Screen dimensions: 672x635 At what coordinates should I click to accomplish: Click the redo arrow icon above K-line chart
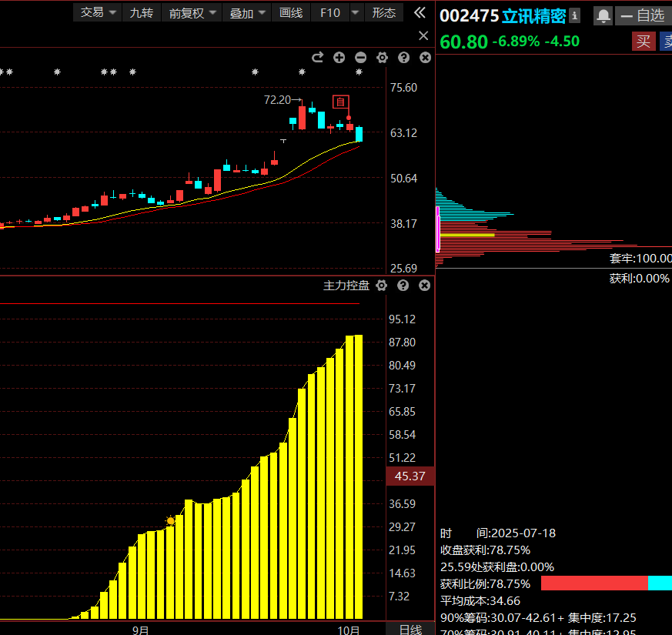(x=317, y=58)
